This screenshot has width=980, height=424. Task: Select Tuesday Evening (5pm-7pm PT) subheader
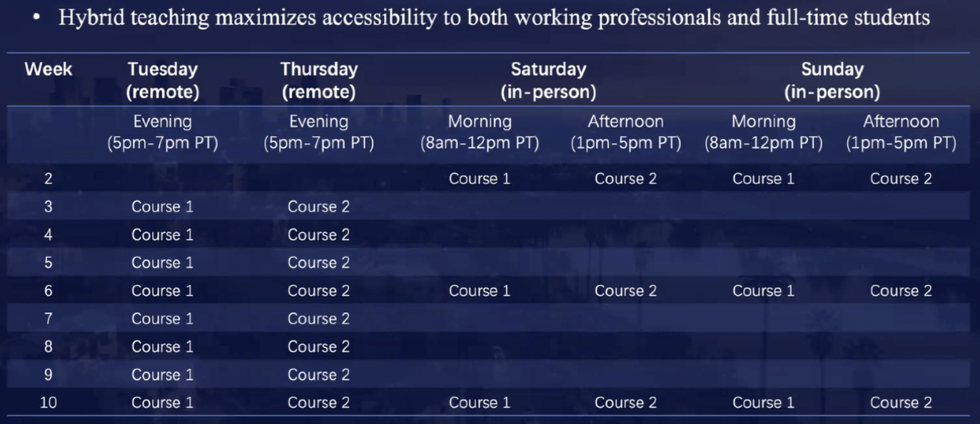(163, 132)
